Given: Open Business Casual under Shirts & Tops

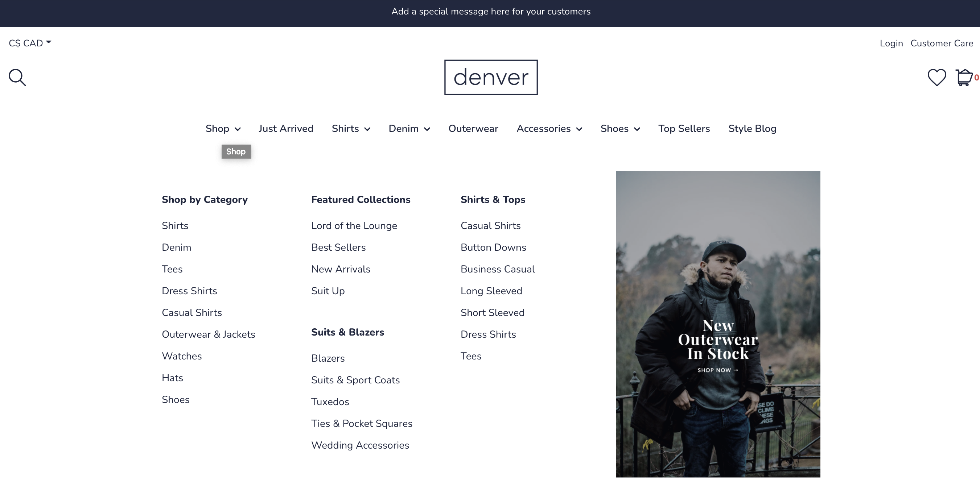Looking at the screenshot, I should [x=497, y=269].
